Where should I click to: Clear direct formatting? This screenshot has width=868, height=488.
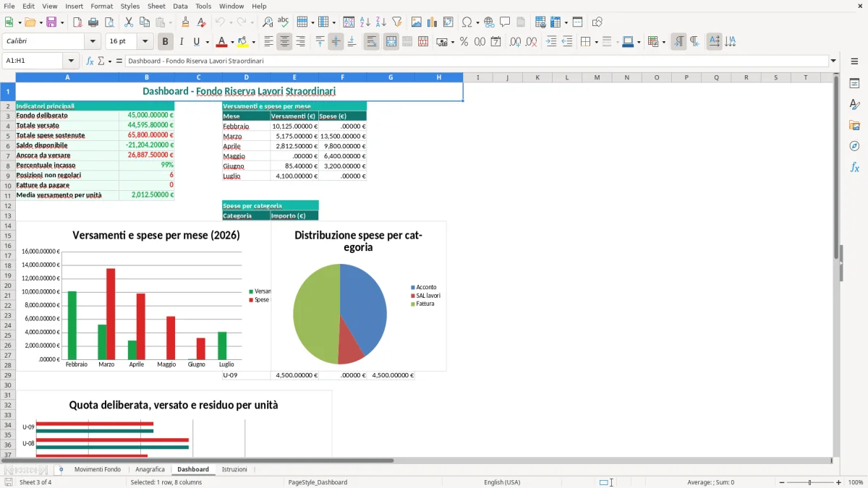[x=202, y=22]
